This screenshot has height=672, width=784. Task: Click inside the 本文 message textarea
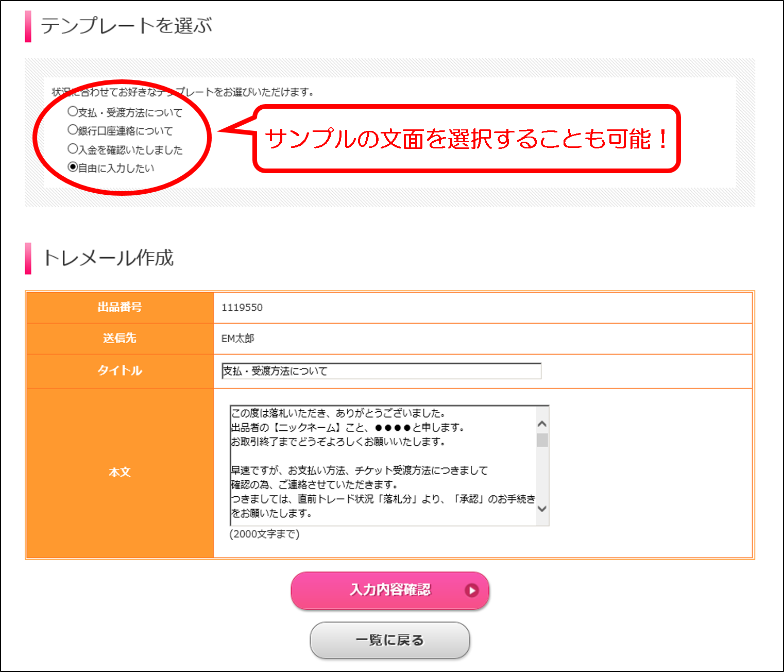[383, 466]
